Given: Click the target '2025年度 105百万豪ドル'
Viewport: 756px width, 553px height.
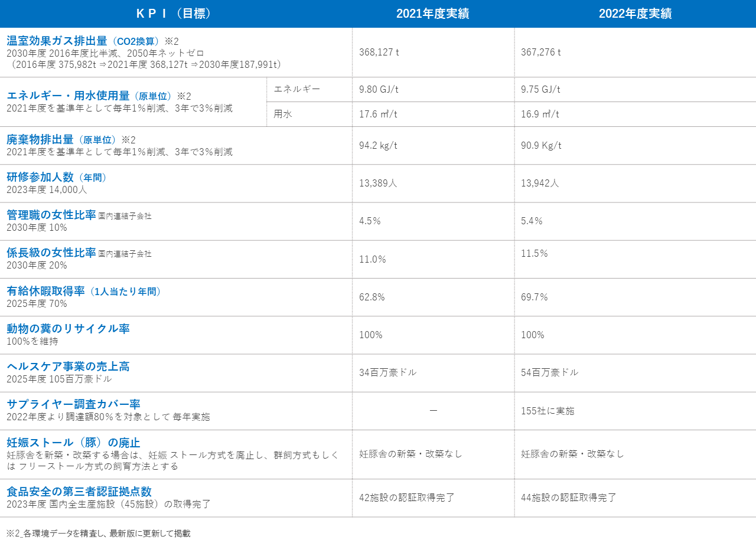Looking at the screenshot, I should click(x=59, y=379).
